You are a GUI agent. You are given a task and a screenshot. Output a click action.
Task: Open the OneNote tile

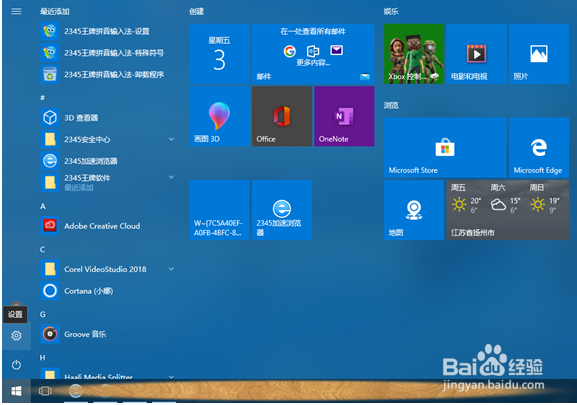pos(344,116)
